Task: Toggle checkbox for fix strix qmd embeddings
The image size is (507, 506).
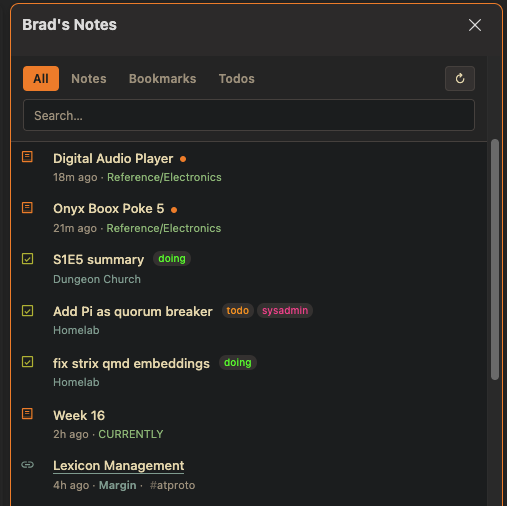Action: click(x=27, y=362)
